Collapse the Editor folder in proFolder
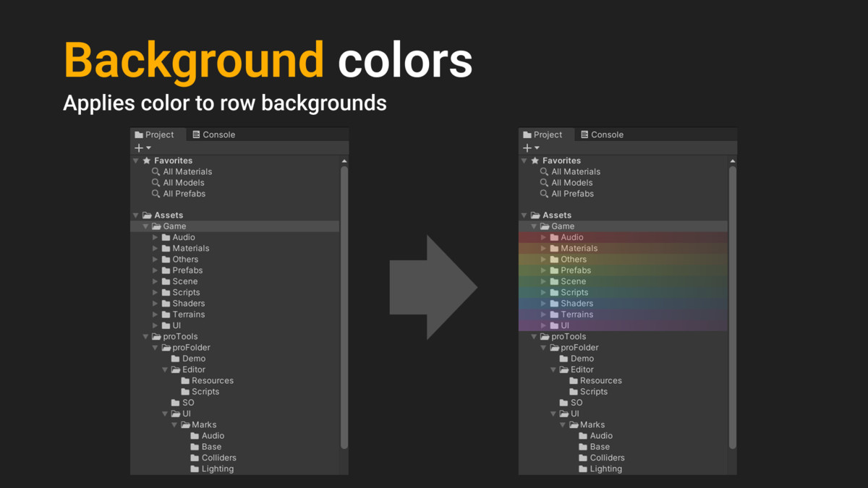Viewport: 868px width, 488px height. tap(165, 369)
